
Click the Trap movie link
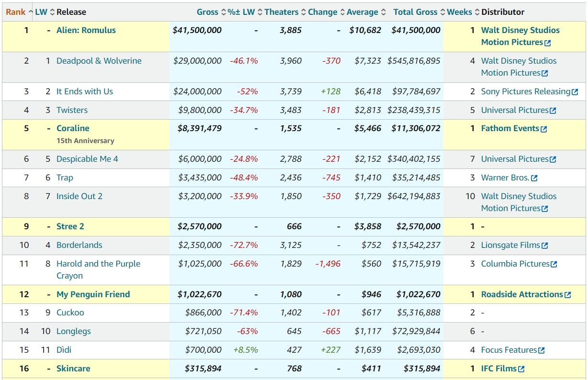(65, 178)
